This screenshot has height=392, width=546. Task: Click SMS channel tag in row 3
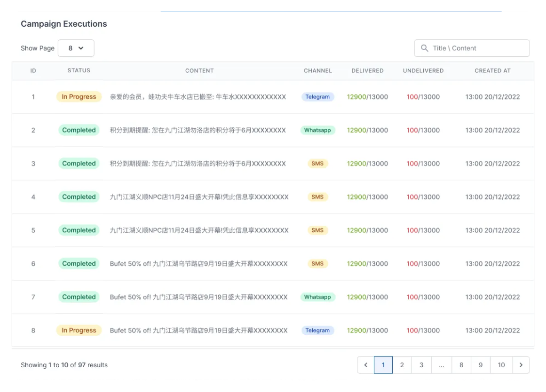(318, 163)
